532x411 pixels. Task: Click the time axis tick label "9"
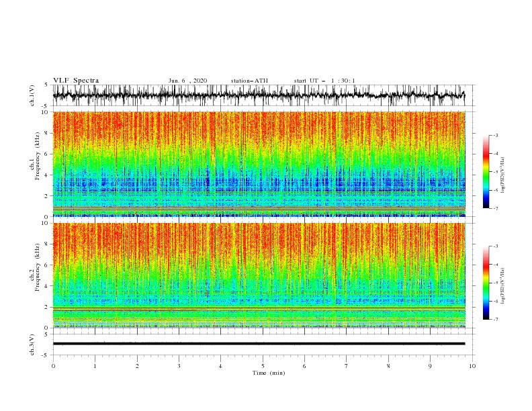click(x=430, y=366)
